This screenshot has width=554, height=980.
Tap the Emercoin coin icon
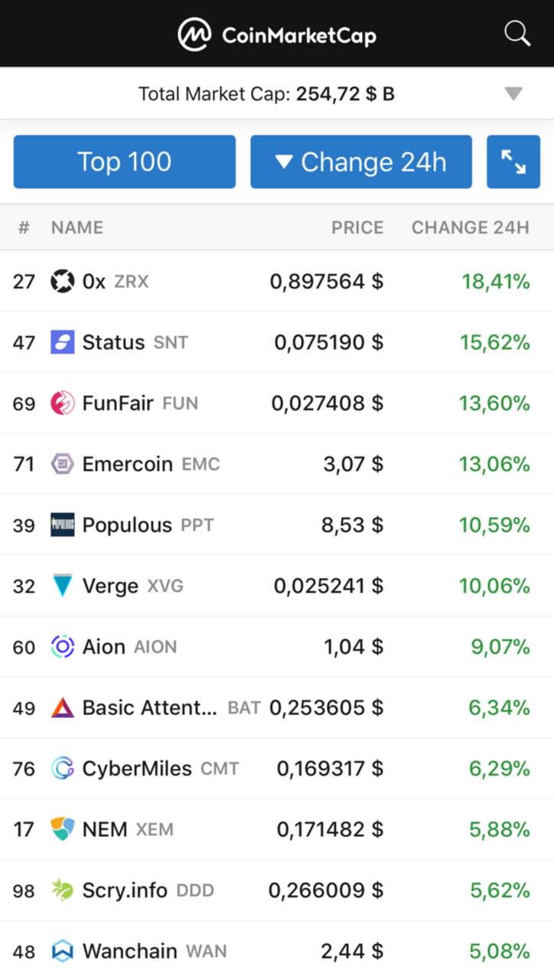click(x=63, y=464)
